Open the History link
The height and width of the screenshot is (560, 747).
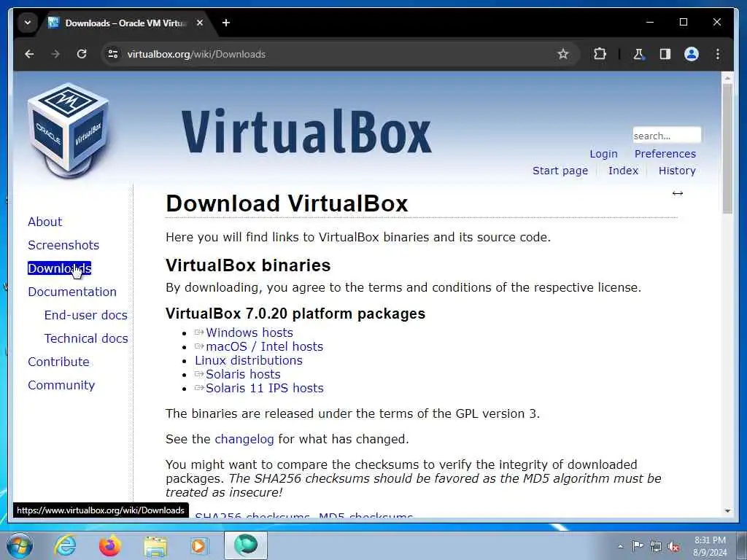[x=677, y=171]
